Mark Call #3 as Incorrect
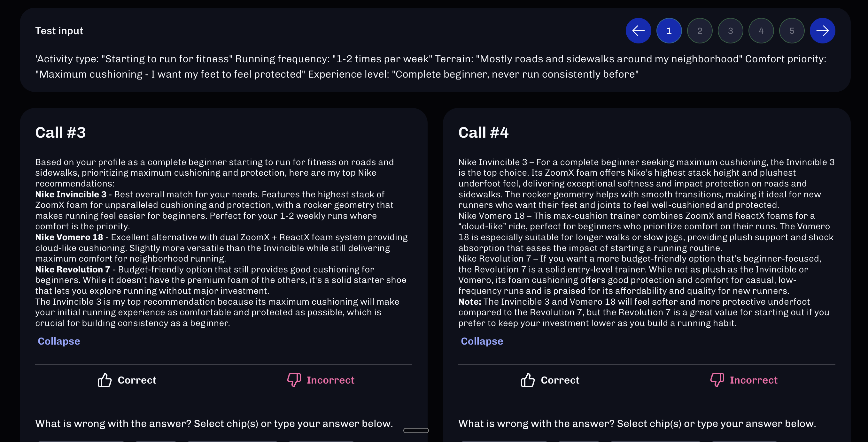The height and width of the screenshot is (442, 868). click(x=330, y=380)
